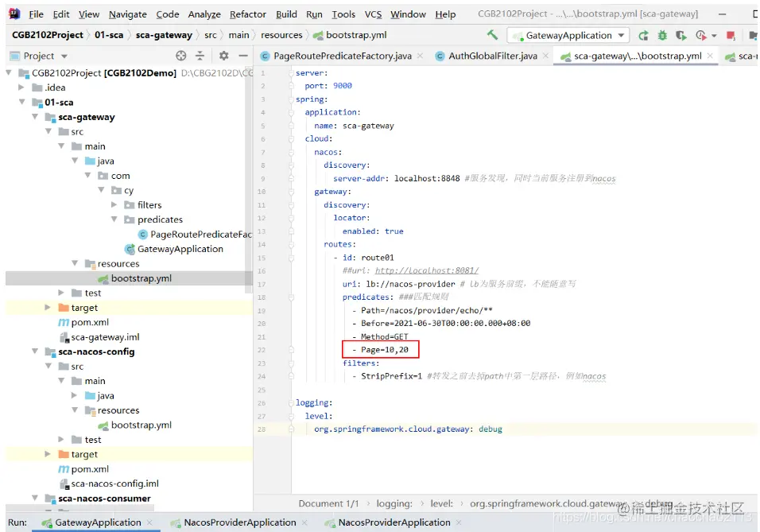Close the GatewayApplication run tab
760x532 pixels.
point(149,522)
